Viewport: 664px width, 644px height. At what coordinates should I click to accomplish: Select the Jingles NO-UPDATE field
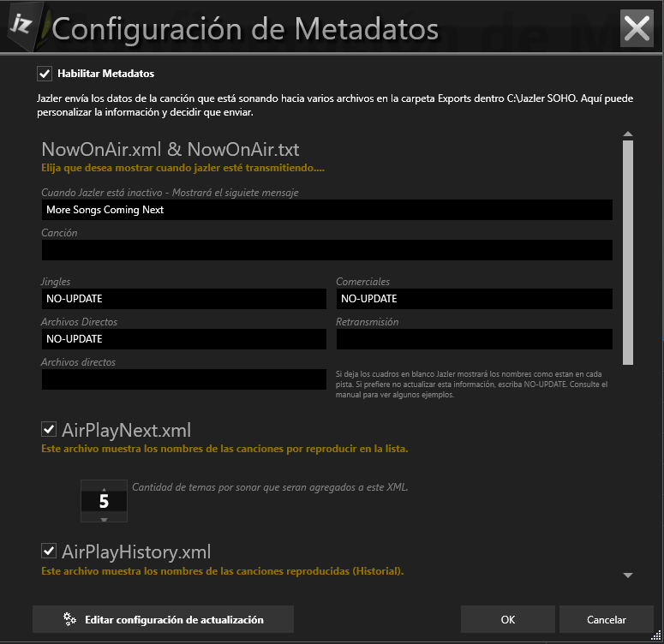[183, 299]
